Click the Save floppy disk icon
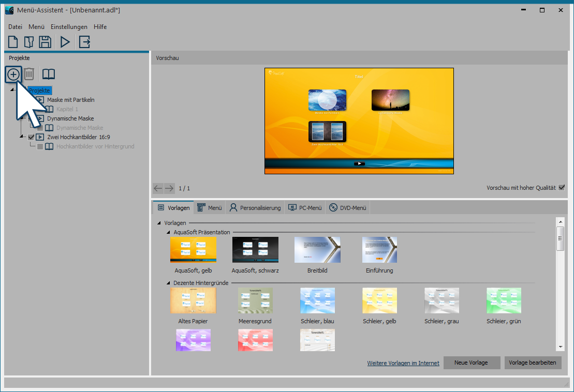 coord(45,42)
